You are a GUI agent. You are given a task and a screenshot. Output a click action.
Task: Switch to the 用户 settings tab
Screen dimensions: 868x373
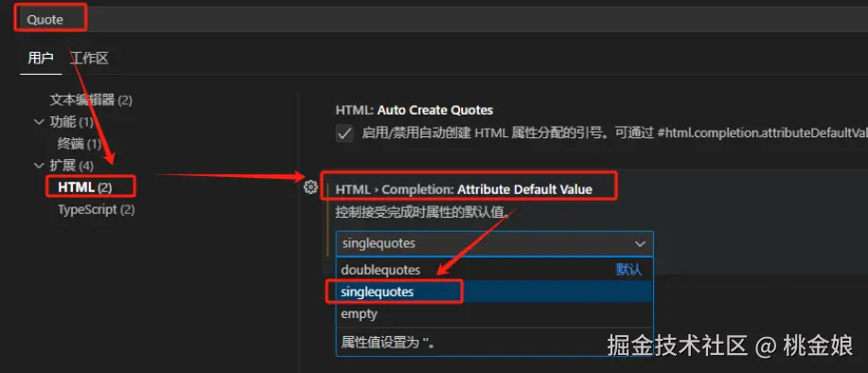tap(41, 58)
